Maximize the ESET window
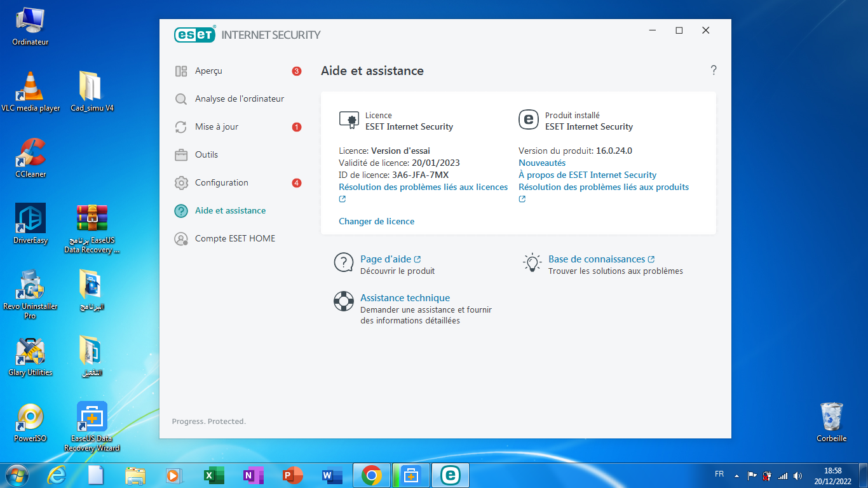This screenshot has height=488, width=868. (679, 30)
